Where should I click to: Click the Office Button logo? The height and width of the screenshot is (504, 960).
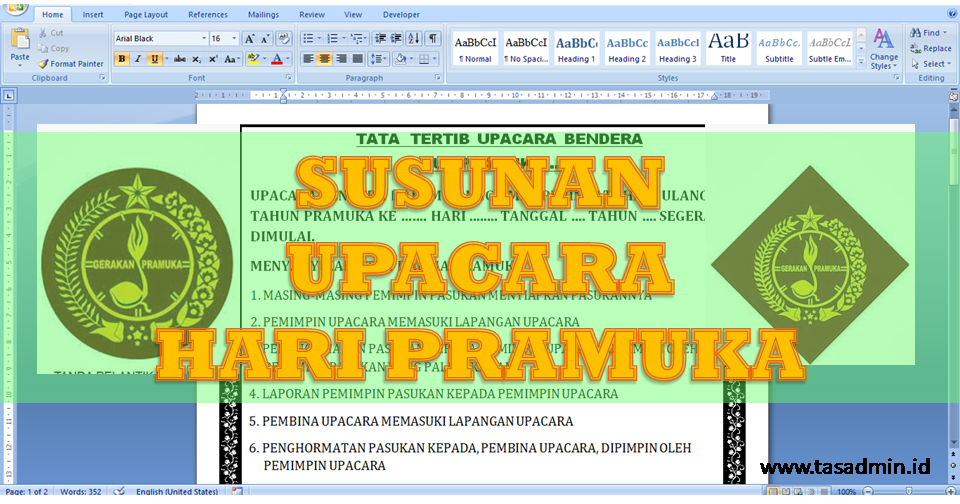point(15,9)
